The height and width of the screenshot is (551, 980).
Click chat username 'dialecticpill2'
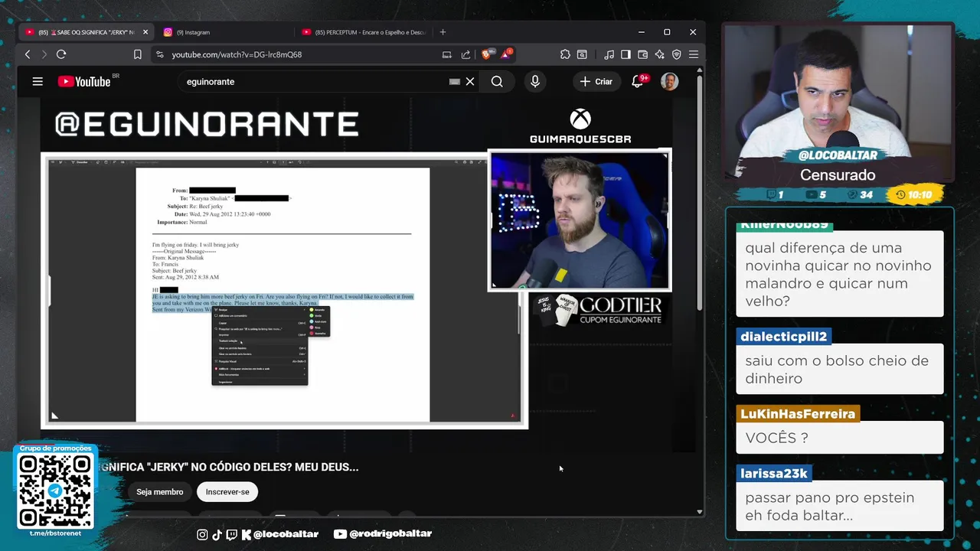coord(783,337)
